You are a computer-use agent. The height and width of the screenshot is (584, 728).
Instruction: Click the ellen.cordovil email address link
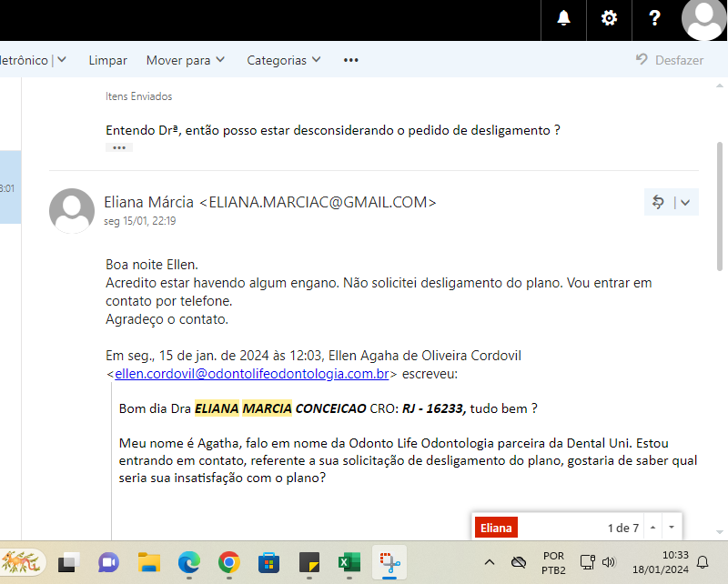[x=252, y=373]
